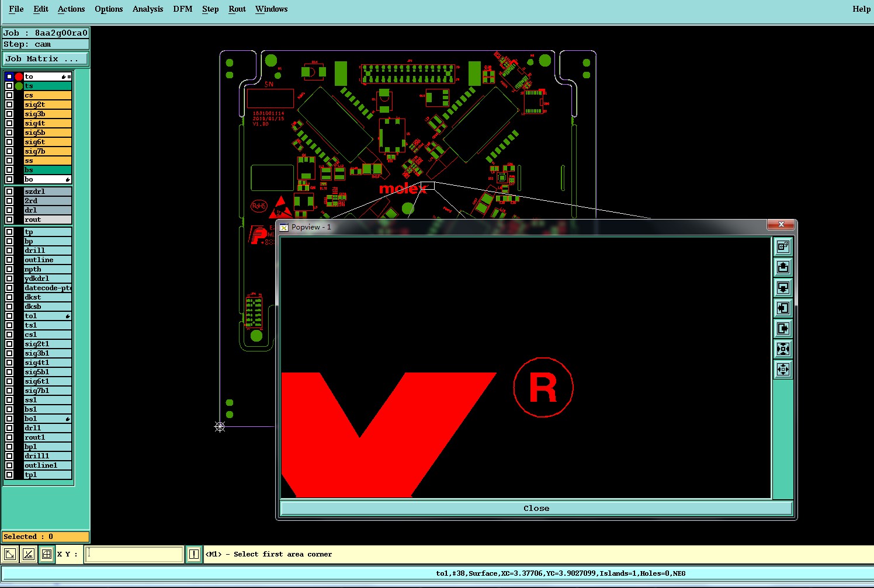Select the tp1 layer row

point(47,475)
